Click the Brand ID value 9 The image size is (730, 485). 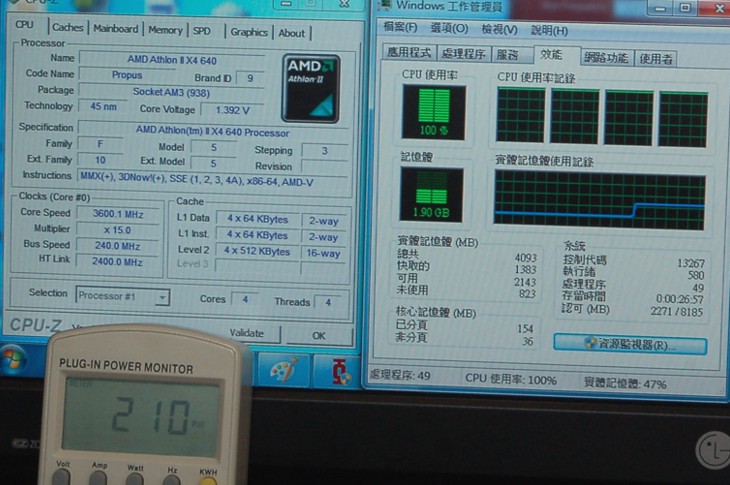tap(250, 78)
